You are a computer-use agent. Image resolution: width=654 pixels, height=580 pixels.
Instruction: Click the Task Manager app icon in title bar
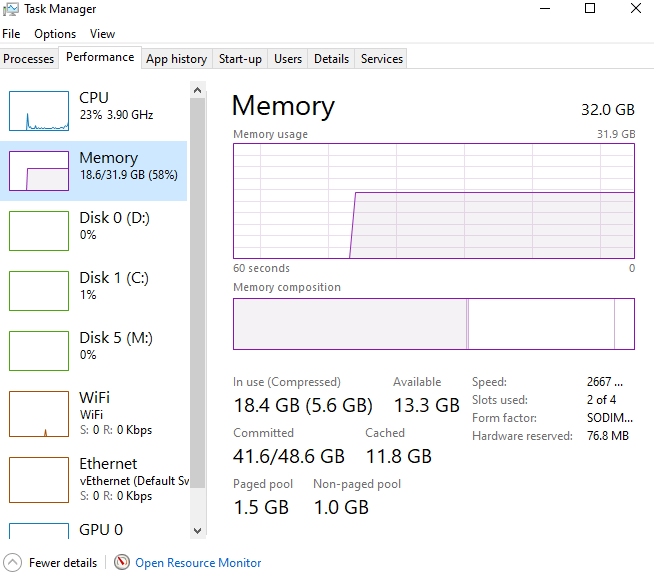click(x=11, y=9)
